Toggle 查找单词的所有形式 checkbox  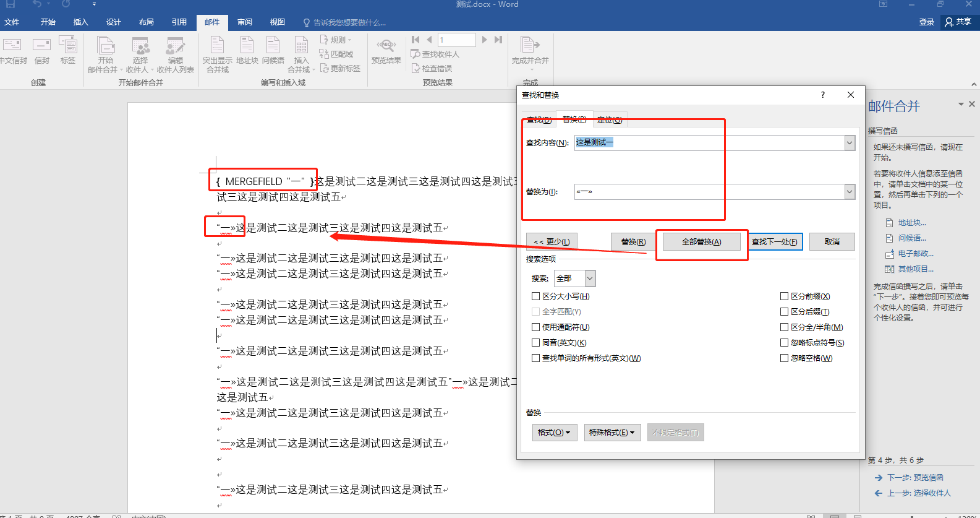click(x=536, y=358)
